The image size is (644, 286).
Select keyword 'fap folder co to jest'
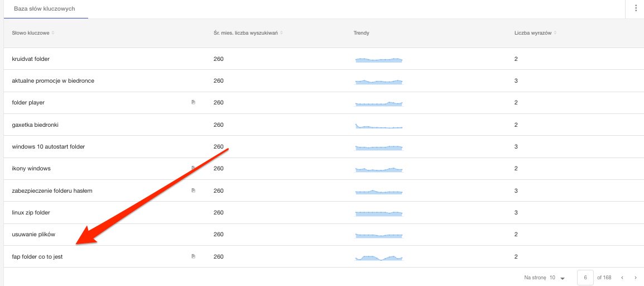coord(37,257)
